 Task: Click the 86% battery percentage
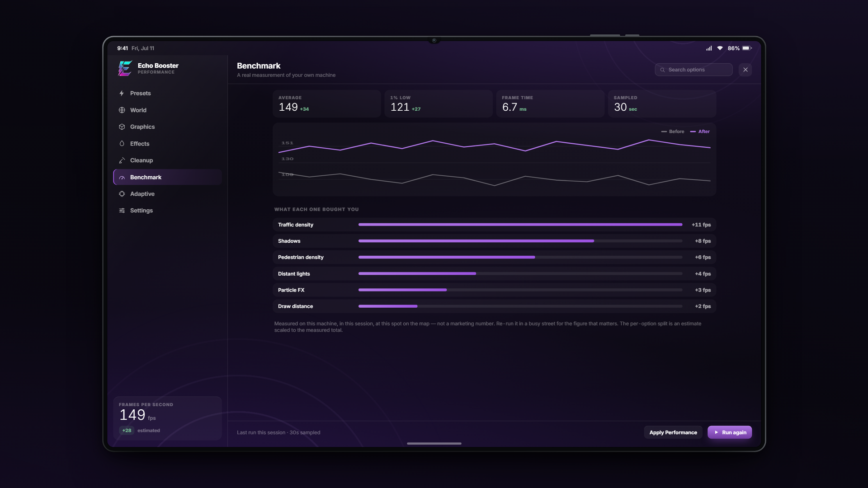734,48
